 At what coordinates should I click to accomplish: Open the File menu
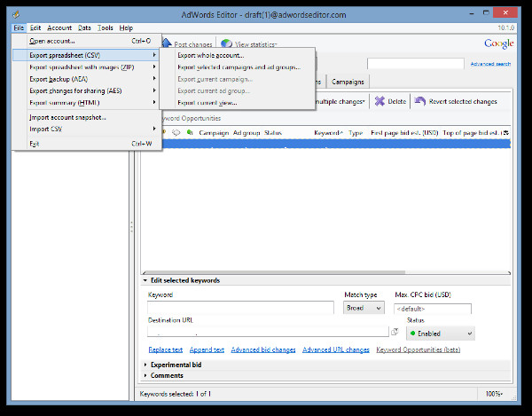pyautogui.click(x=19, y=27)
